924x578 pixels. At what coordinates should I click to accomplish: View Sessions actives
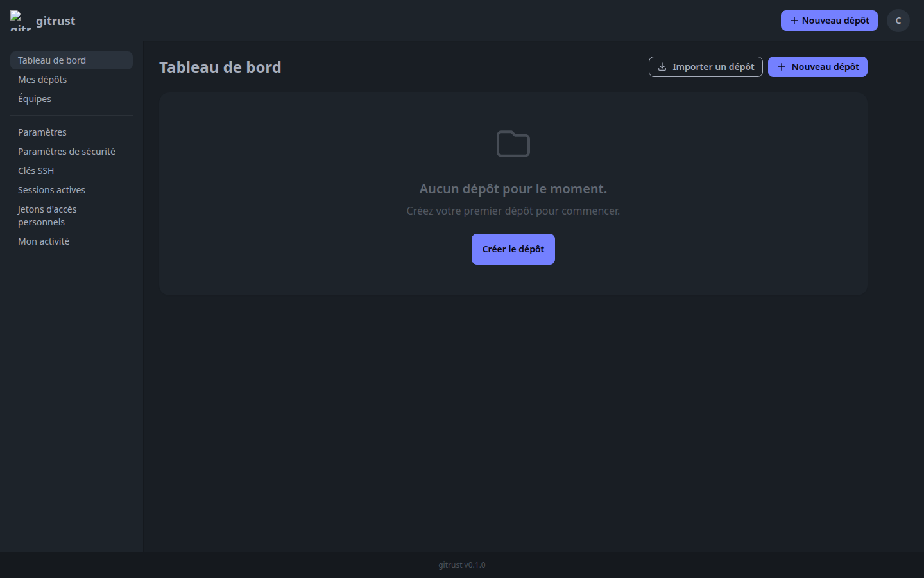pos(51,190)
